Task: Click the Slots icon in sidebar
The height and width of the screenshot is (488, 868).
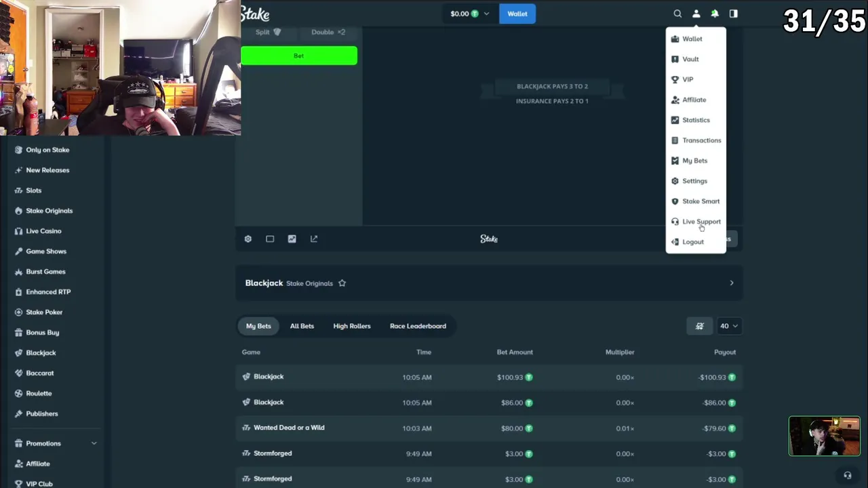Action: [x=19, y=190]
